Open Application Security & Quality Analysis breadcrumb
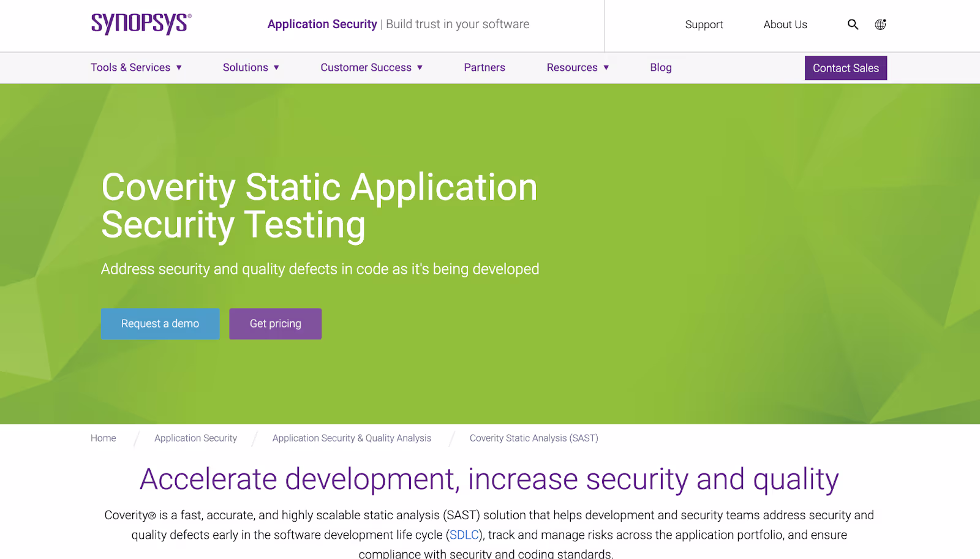The width and height of the screenshot is (980, 559). tap(352, 438)
